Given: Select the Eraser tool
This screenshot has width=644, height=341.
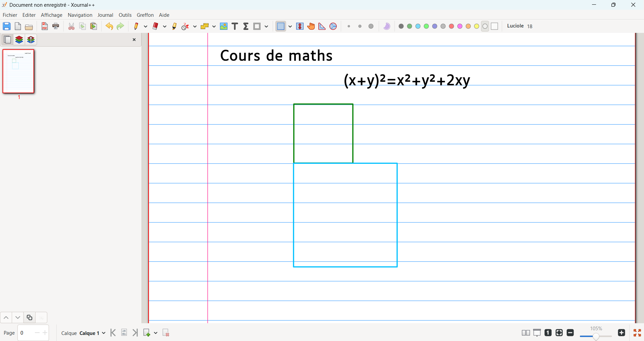Looking at the screenshot, I should 155,26.
